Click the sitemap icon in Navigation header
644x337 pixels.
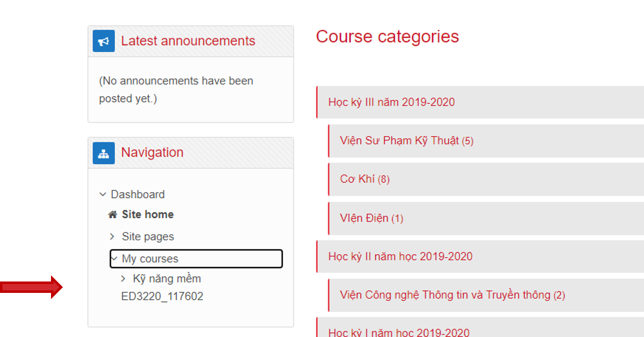click(103, 153)
